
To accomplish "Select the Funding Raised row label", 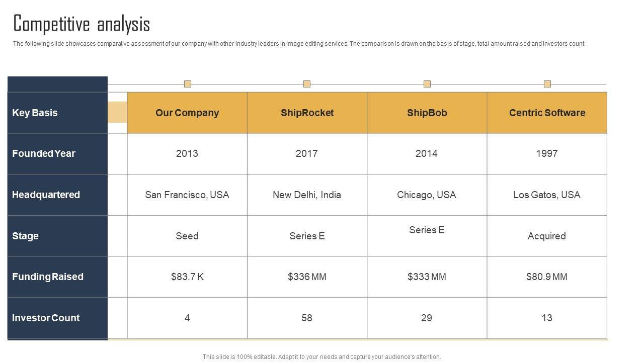I will [48, 277].
